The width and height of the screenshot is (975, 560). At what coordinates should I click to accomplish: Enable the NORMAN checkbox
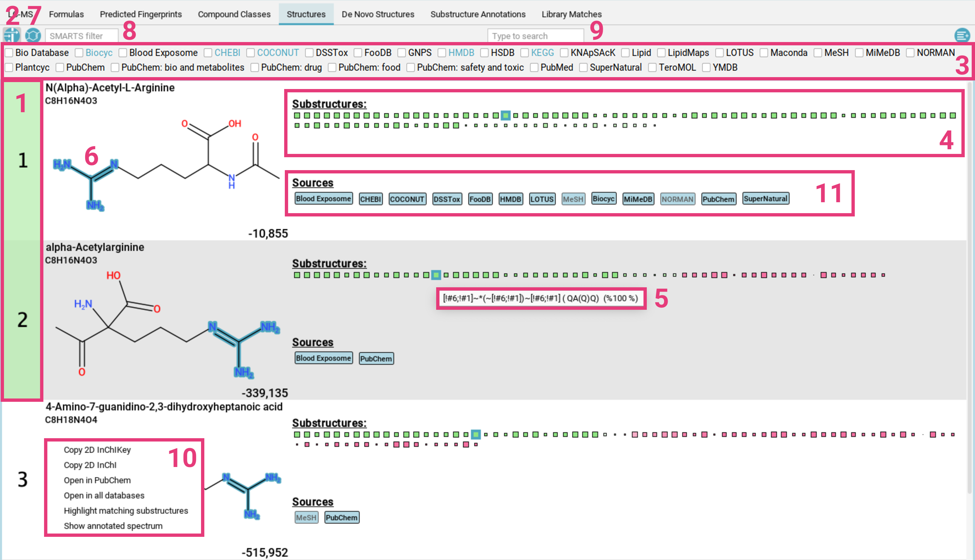click(x=910, y=53)
